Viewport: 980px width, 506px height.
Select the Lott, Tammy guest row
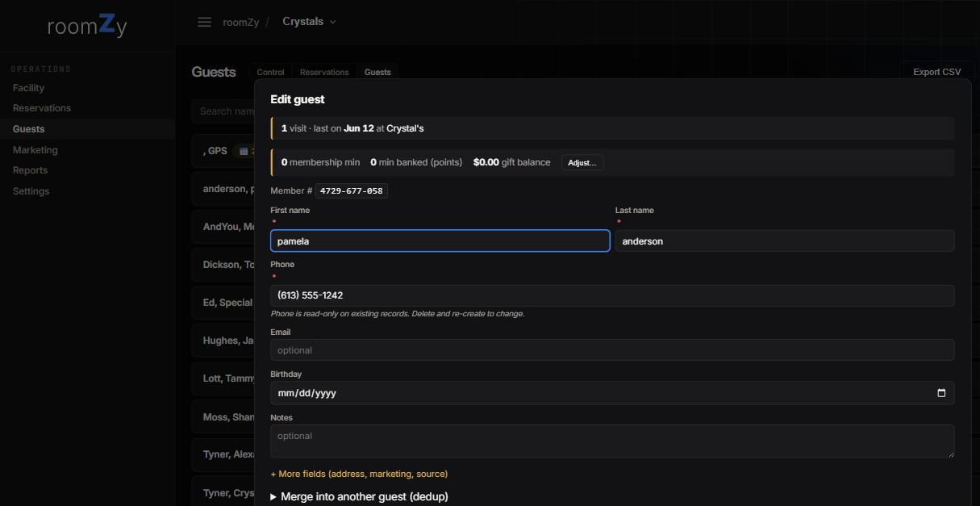[223, 378]
